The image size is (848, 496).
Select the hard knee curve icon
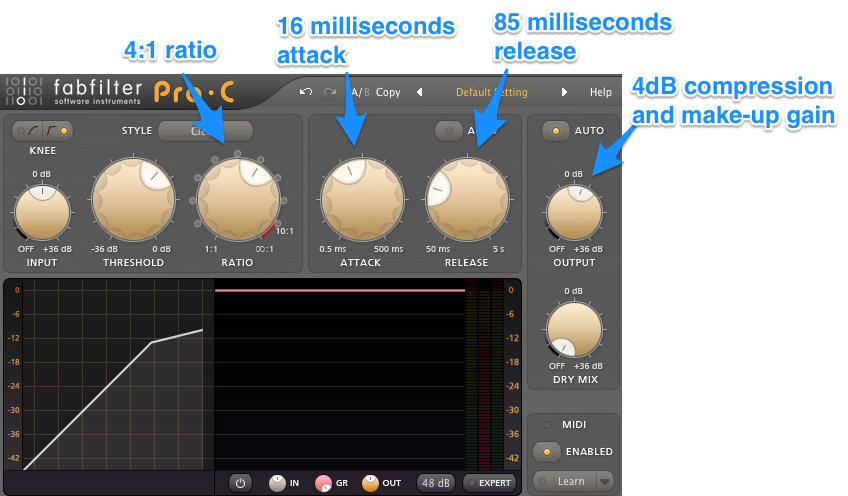[x=52, y=130]
